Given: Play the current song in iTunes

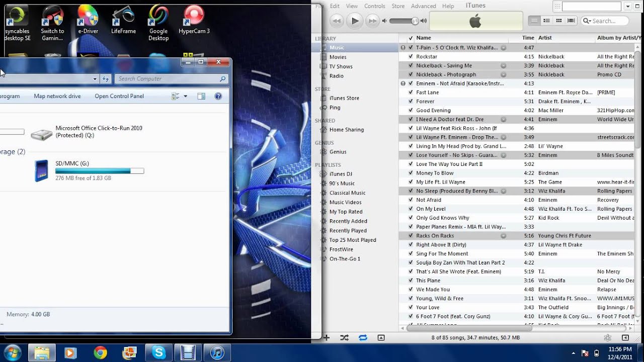Looking at the screenshot, I should click(x=355, y=21).
